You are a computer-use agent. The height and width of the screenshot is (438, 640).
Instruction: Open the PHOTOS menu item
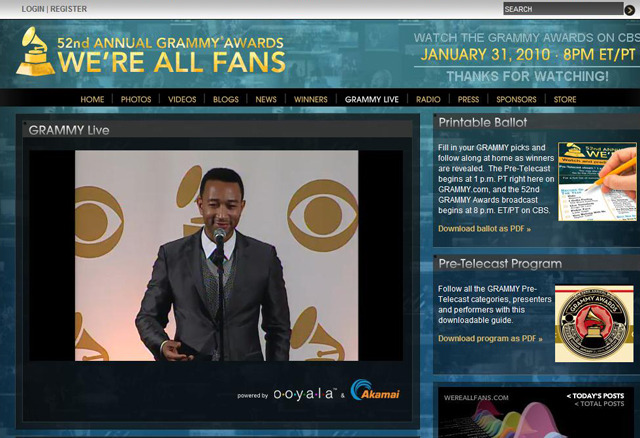tap(136, 99)
